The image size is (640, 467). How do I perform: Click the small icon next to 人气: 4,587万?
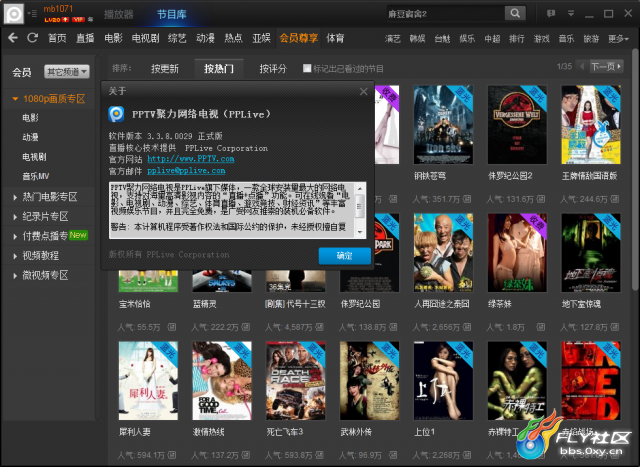click(319, 327)
